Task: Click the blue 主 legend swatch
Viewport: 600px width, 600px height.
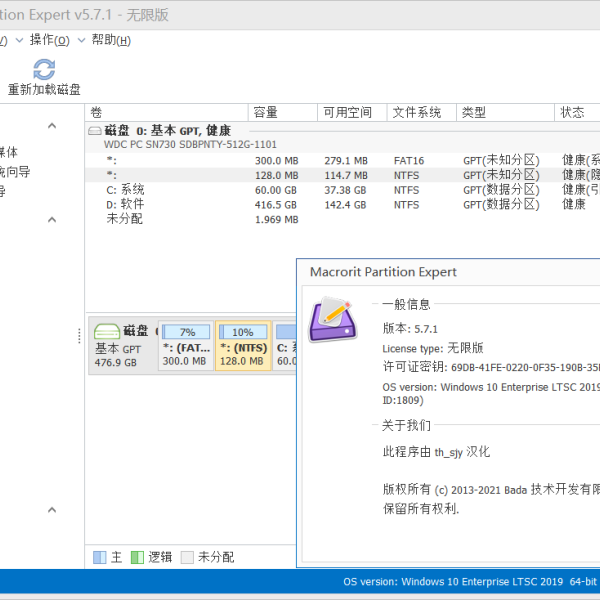Action: pos(100,557)
